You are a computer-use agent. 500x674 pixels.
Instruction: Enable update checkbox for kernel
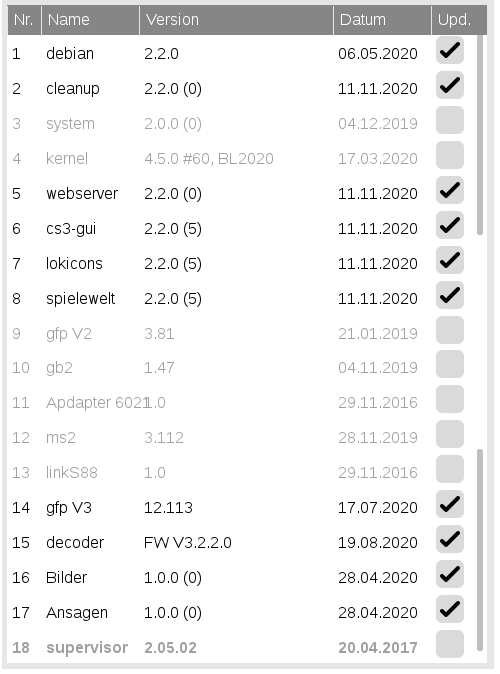pos(449,156)
